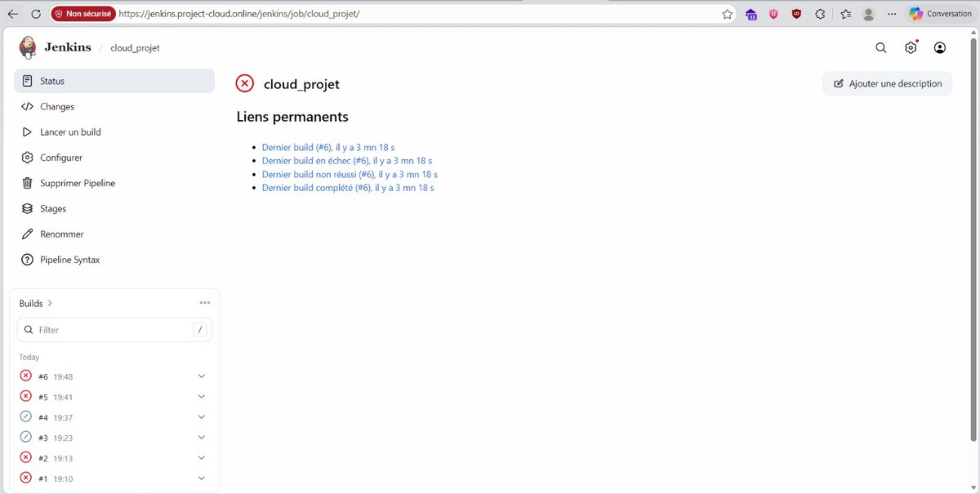
Task: Open build #6 at 19:48
Action: click(x=56, y=376)
